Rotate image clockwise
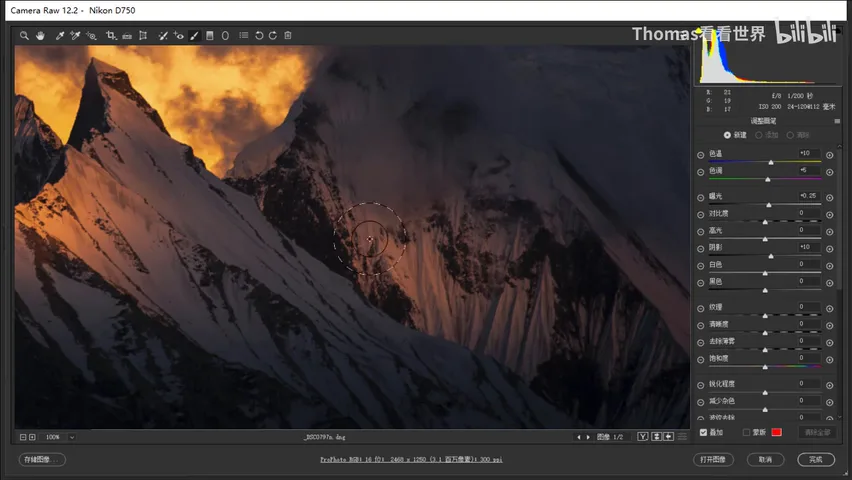Screen dimensions: 852x480 click(273, 35)
